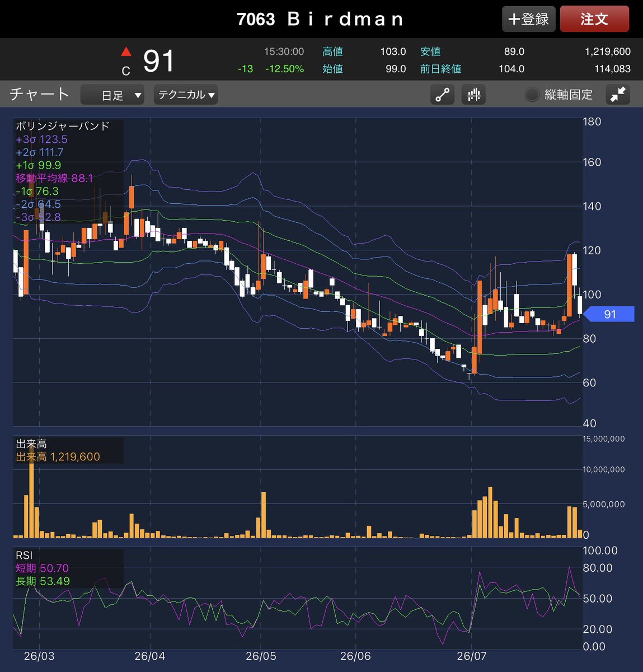Click the 出来高 1,219,600 orange legend

pos(58,457)
